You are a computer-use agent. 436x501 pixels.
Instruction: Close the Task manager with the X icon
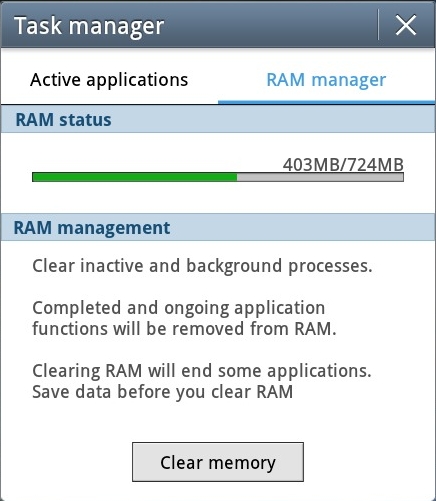[406, 25]
